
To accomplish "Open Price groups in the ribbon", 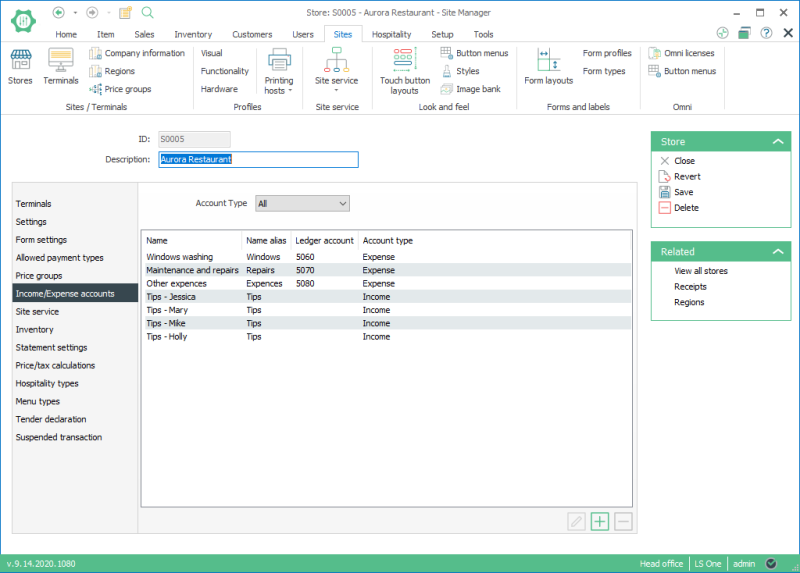I will (x=120, y=89).
